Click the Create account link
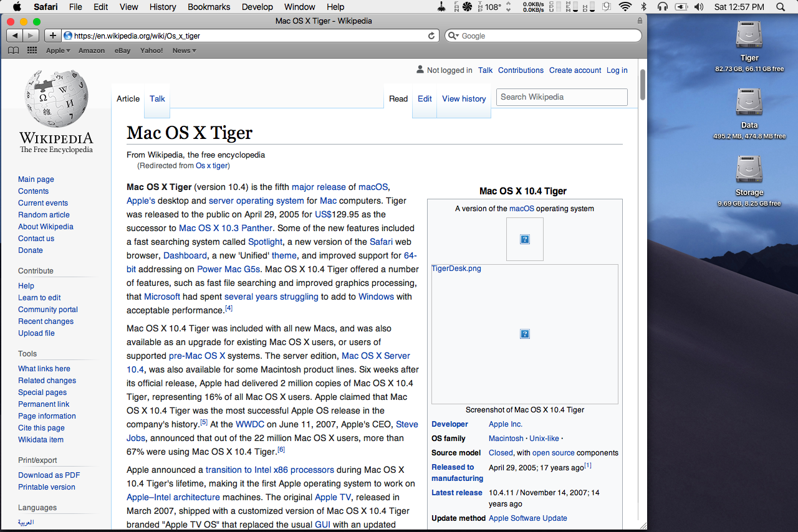The height and width of the screenshot is (532, 798). pyautogui.click(x=575, y=70)
